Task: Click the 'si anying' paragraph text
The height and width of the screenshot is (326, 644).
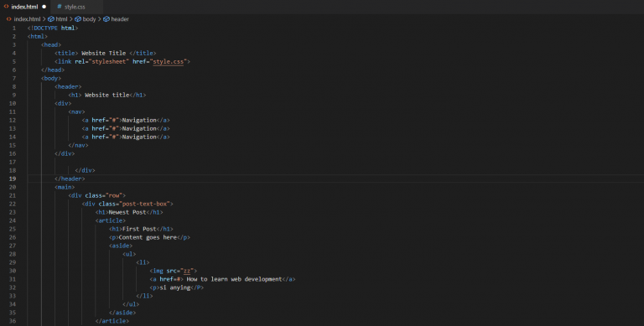Action: (175, 287)
